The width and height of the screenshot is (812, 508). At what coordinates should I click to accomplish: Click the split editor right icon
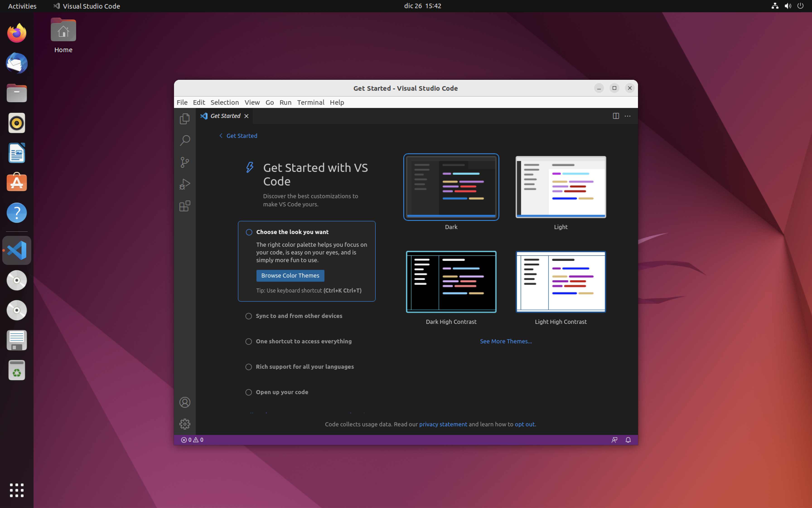(616, 116)
